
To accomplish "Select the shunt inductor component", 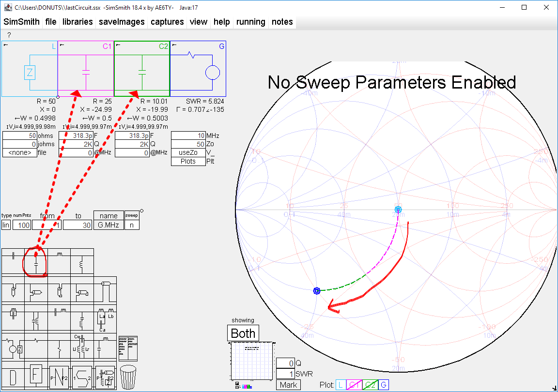I will 82,262.
